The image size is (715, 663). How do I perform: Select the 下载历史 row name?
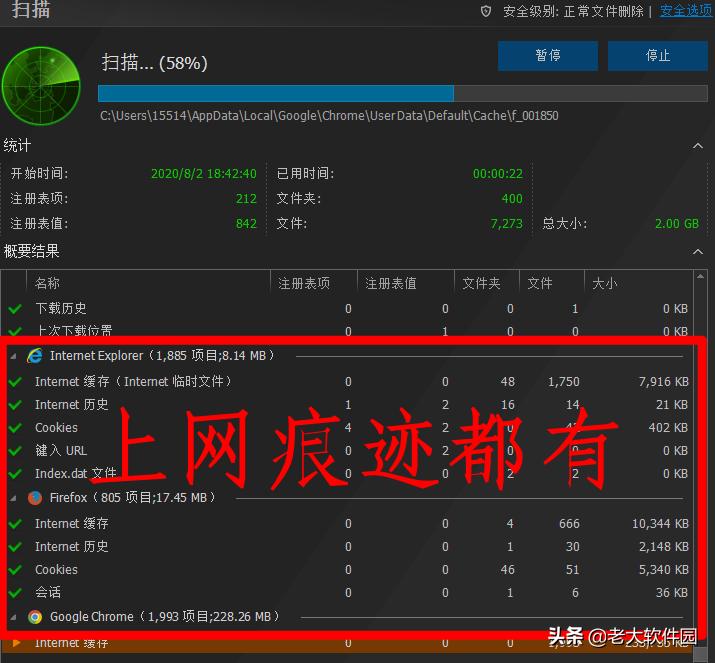coord(61,309)
